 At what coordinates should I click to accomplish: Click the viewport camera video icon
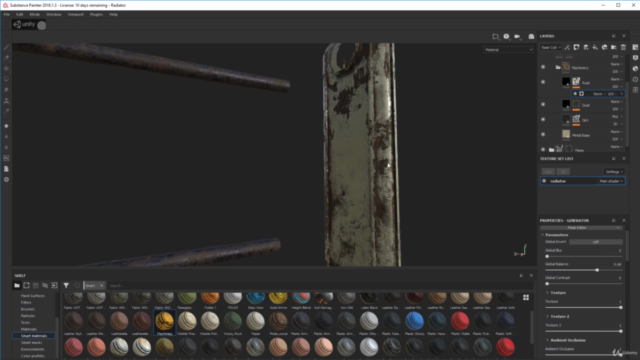(x=517, y=36)
